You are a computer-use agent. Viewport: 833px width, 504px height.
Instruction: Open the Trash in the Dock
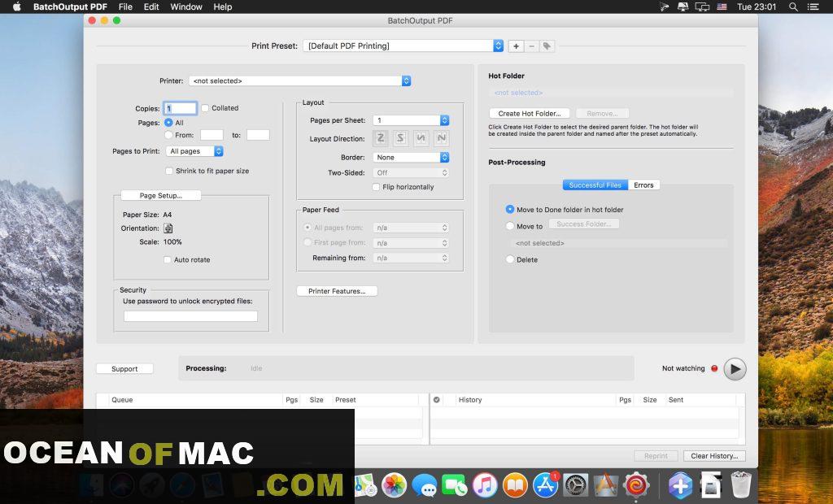click(x=740, y=484)
